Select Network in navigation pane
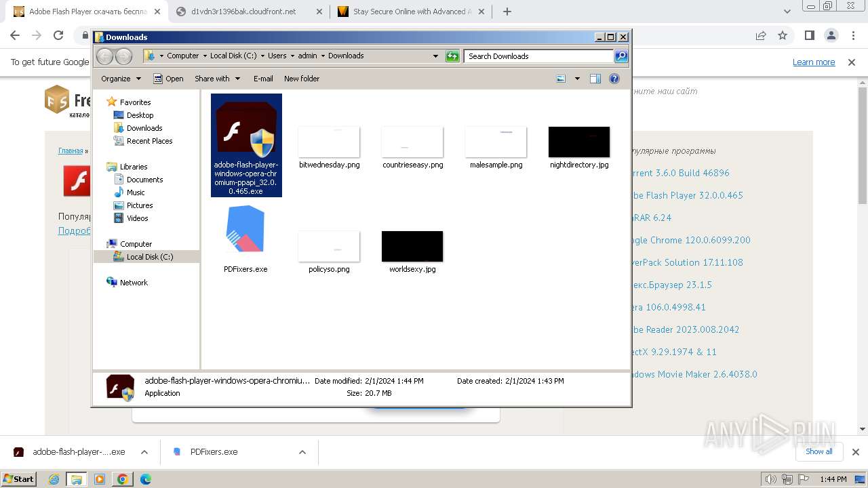 [x=134, y=283]
